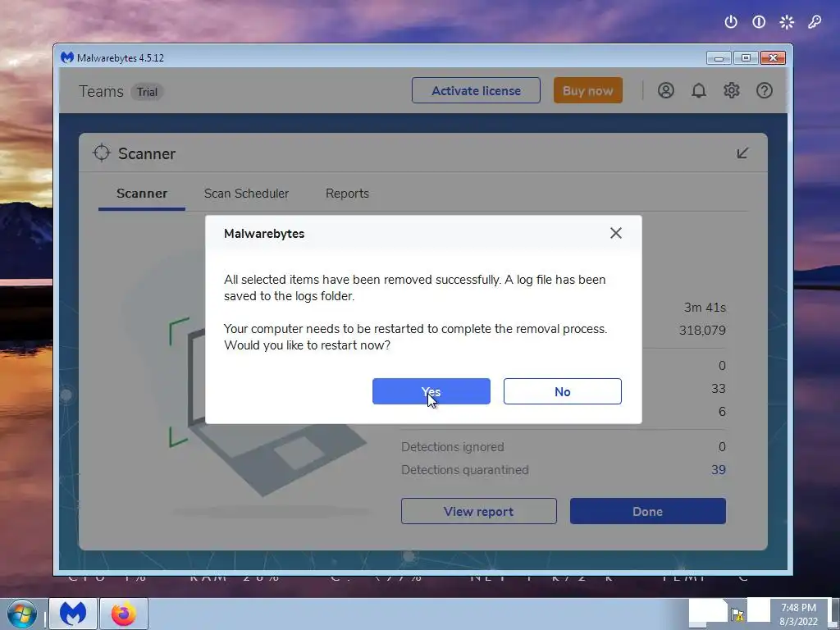Click the 318,079 items scanned value
The width and height of the screenshot is (840, 630).
pos(702,330)
